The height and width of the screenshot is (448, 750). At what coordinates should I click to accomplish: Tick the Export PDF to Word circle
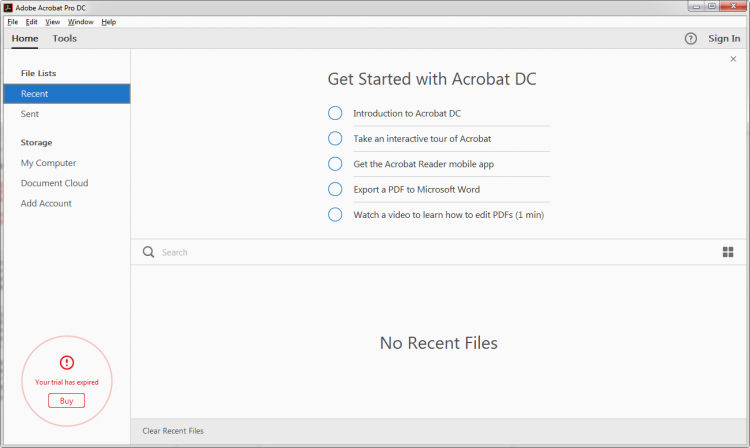pyautogui.click(x=335, y=189)
